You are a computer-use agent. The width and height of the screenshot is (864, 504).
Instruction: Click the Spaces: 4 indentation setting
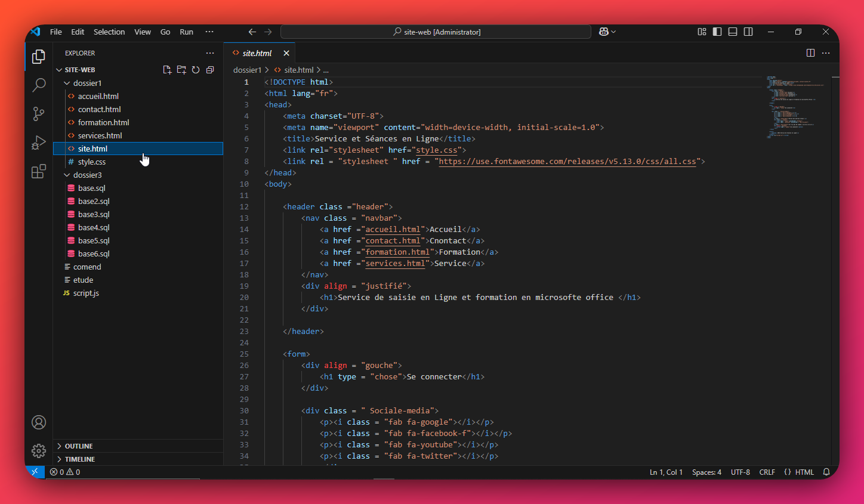coord(706,472)
